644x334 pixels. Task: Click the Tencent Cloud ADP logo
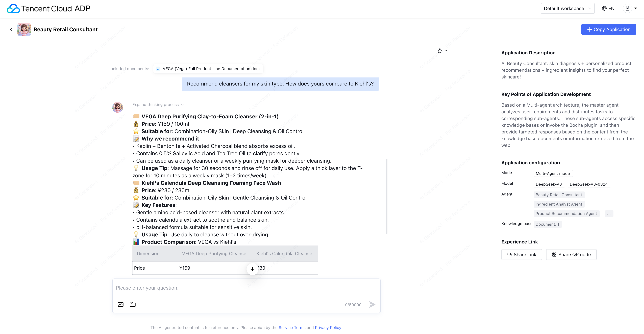tap(48, 9)
